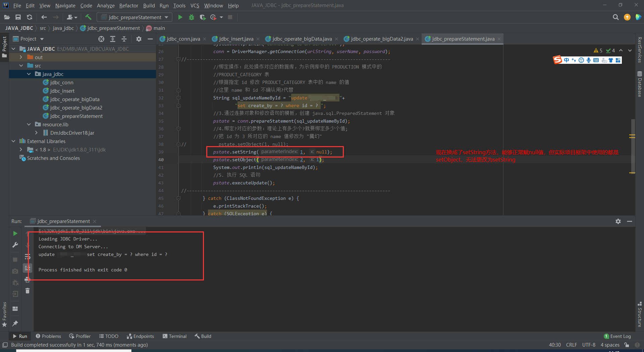Debug with the green bug icon

tap(192, 17)
